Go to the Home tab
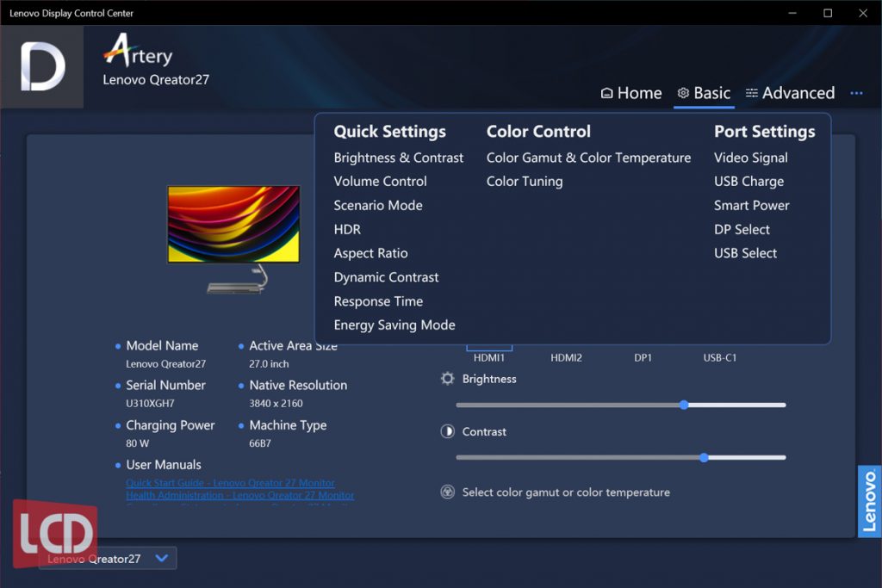Viewport: 882px width, 588px height. coord(631,93)
